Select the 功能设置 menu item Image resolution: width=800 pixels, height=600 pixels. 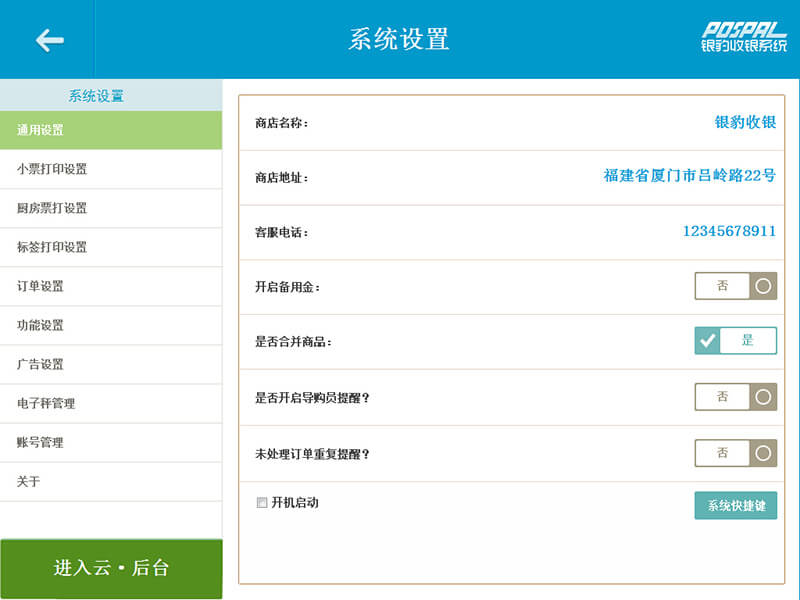tap(110, 325)
